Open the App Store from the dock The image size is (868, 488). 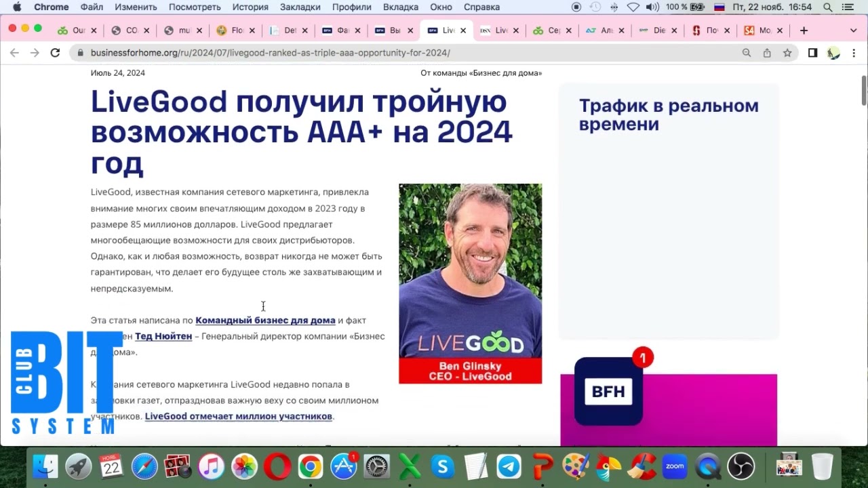[x=344, y=466]
